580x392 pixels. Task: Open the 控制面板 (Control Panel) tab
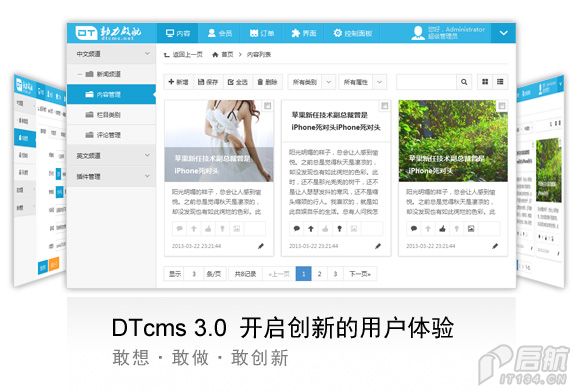coord(353,33)
